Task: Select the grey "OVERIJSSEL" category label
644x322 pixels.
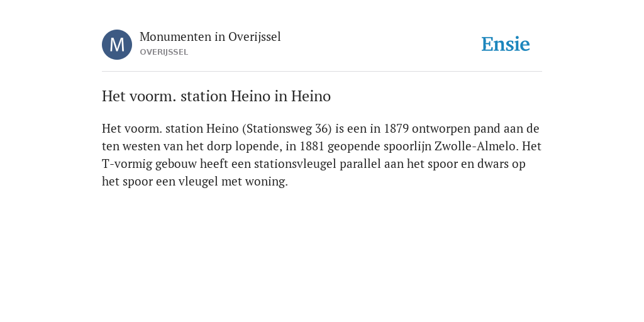Action: pos(164,52)
